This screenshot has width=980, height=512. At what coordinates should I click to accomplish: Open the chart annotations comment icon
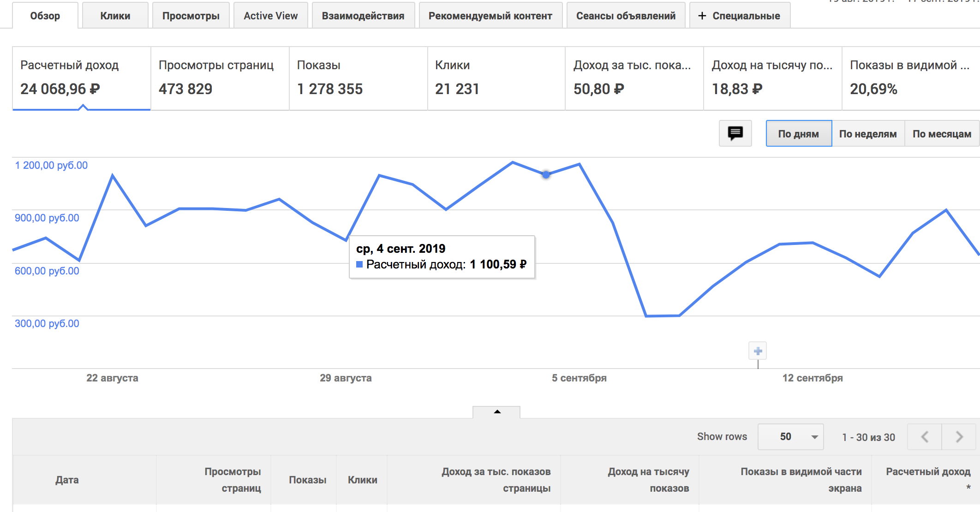pyautogui.click(x=735, y=134)
